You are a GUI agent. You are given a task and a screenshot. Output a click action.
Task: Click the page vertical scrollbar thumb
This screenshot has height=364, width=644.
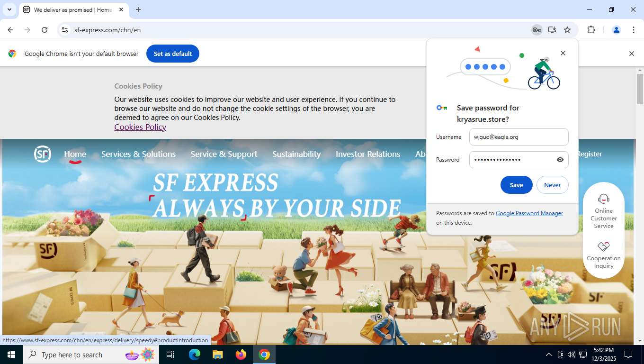click(x=640, y=89)
